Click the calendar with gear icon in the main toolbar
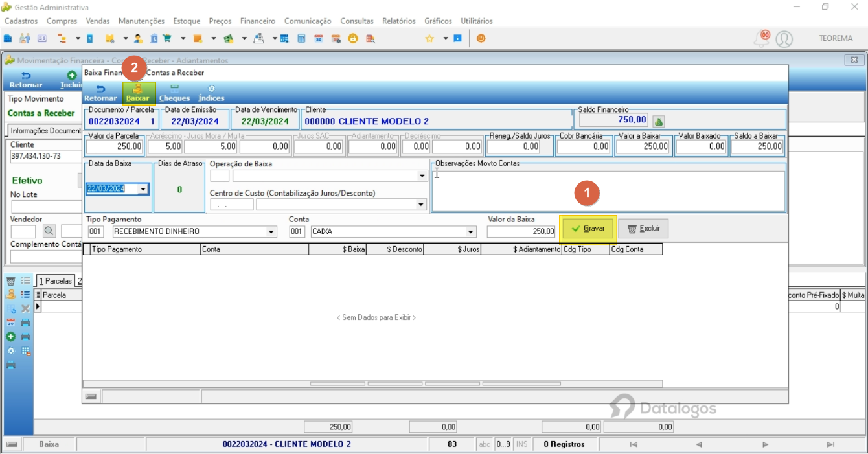868x454 pixels. tap(336, 39)
